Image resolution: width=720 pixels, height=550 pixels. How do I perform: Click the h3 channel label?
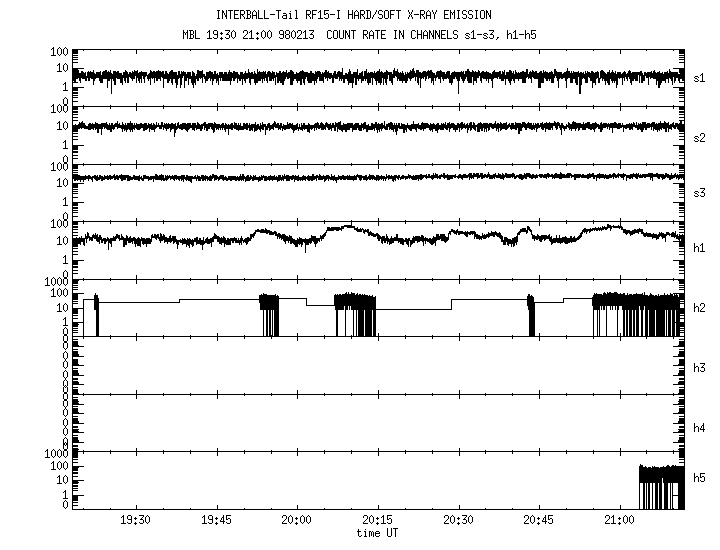pos(700,369)
